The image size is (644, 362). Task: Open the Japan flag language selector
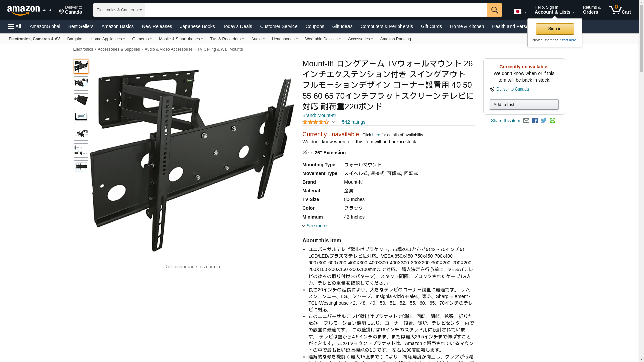point(520,11)
